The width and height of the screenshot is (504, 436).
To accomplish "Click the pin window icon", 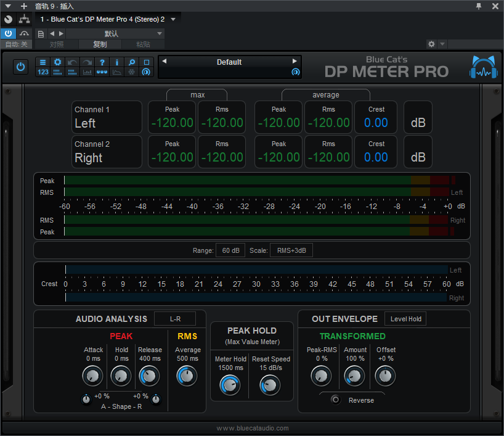I will 479,6.
